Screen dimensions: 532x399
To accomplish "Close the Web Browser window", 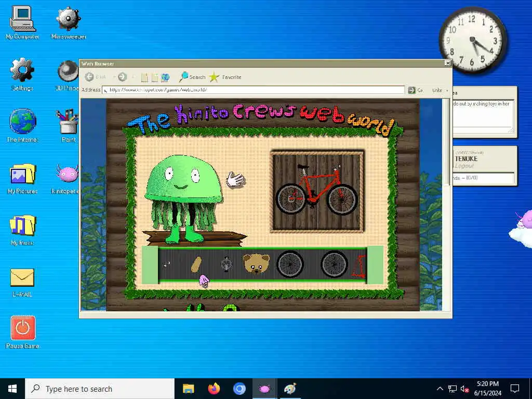I will 448,63.
